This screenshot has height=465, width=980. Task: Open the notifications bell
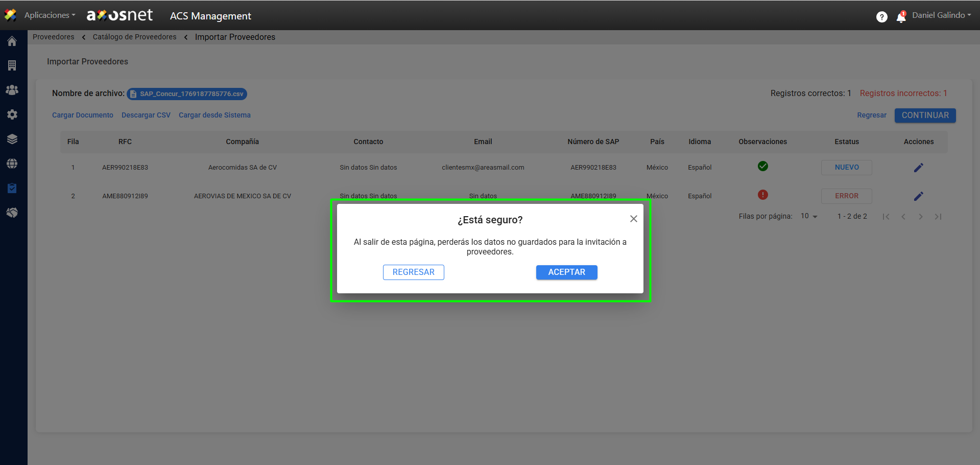(901, 17)
